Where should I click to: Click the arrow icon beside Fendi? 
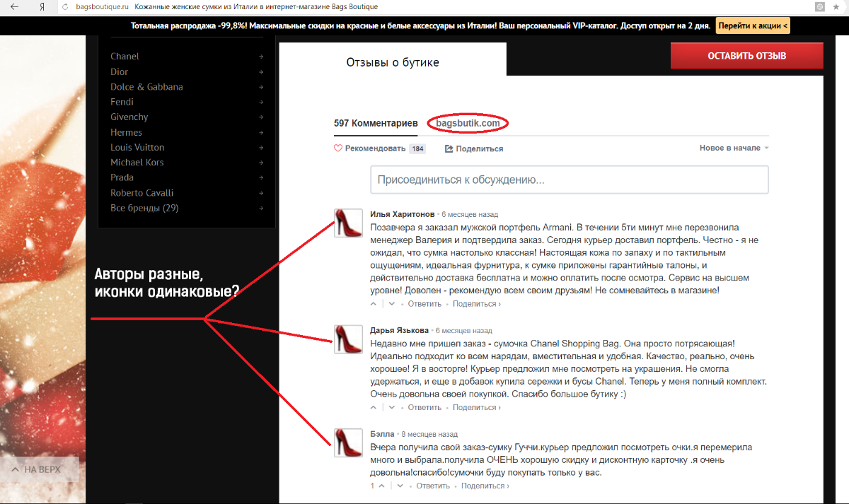[261, 102]
